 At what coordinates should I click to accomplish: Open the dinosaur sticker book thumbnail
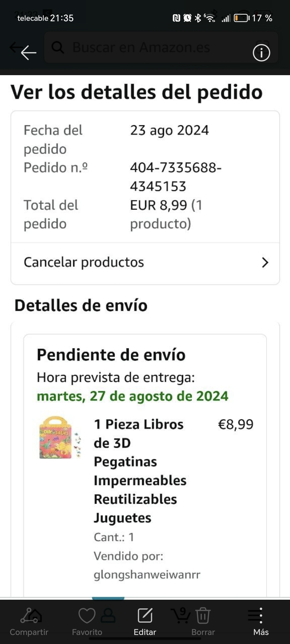59,438
